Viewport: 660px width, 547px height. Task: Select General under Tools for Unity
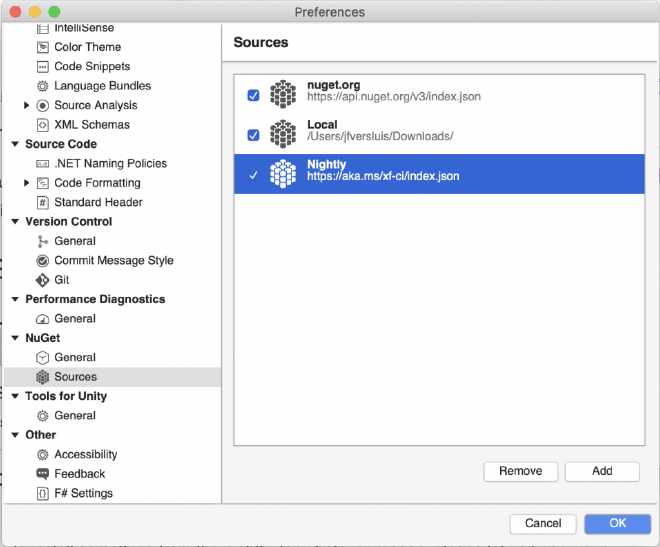tap(75, 416)
